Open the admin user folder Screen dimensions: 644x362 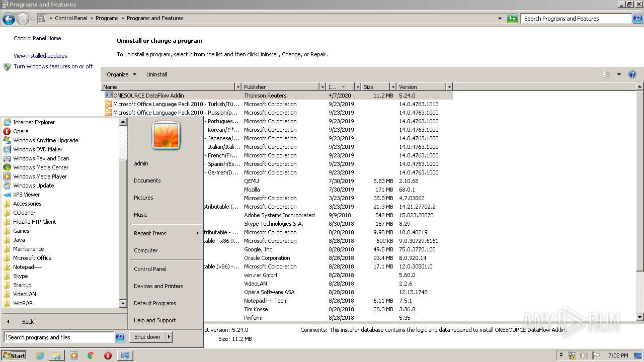point(141,163)
